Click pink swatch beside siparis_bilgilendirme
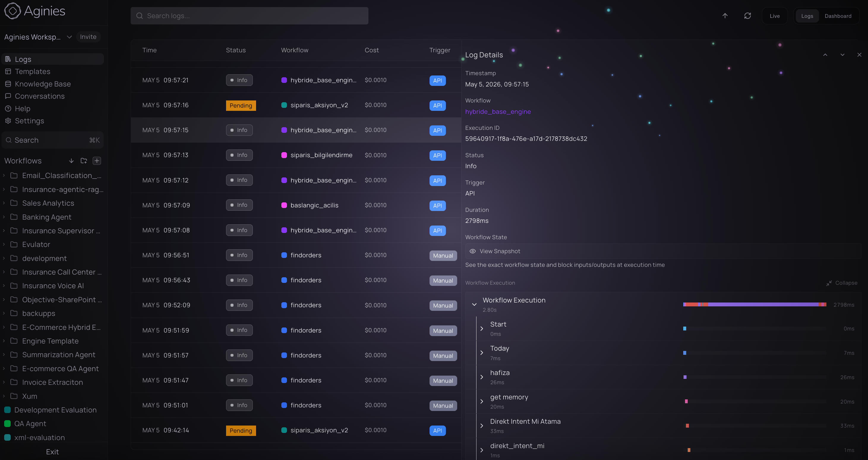 tap(284, 155)
